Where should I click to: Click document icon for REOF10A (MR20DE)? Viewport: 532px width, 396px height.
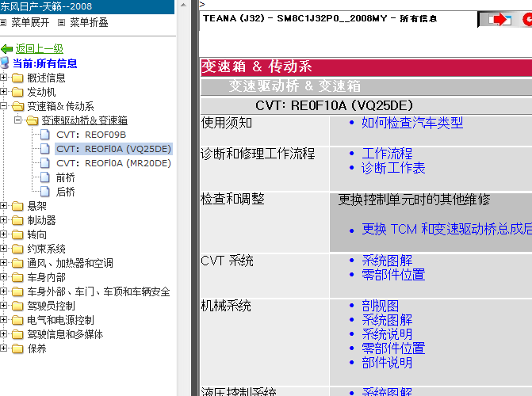44,163
